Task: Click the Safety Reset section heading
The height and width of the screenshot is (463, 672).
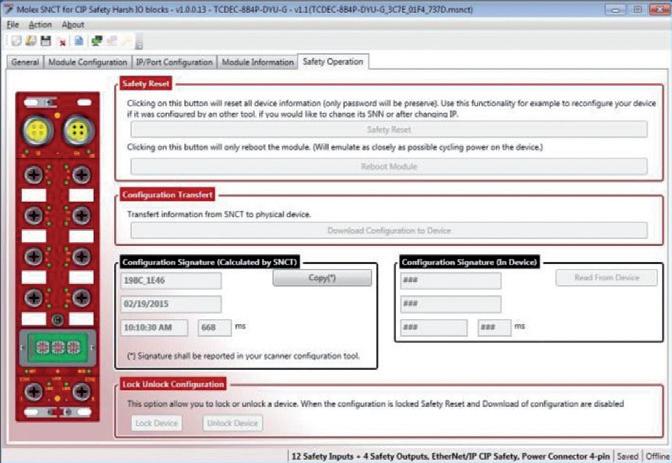Action: click(146, 84)
